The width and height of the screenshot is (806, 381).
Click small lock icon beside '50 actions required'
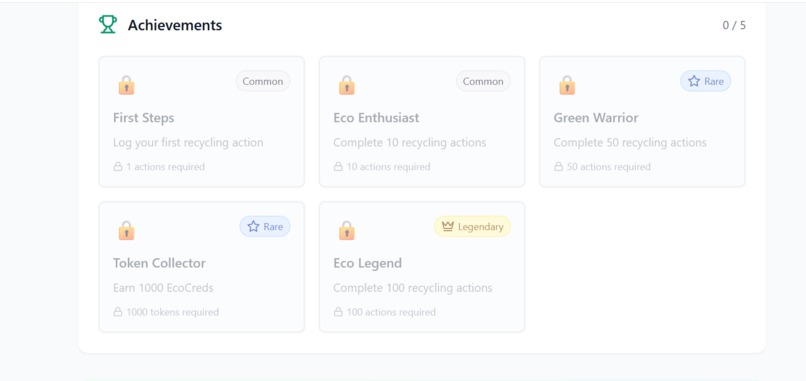(x=558, y=167)
